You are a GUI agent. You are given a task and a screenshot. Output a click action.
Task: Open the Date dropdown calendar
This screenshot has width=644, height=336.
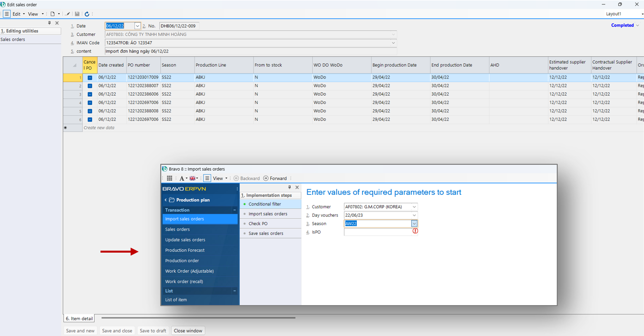[x=137, y=26]
